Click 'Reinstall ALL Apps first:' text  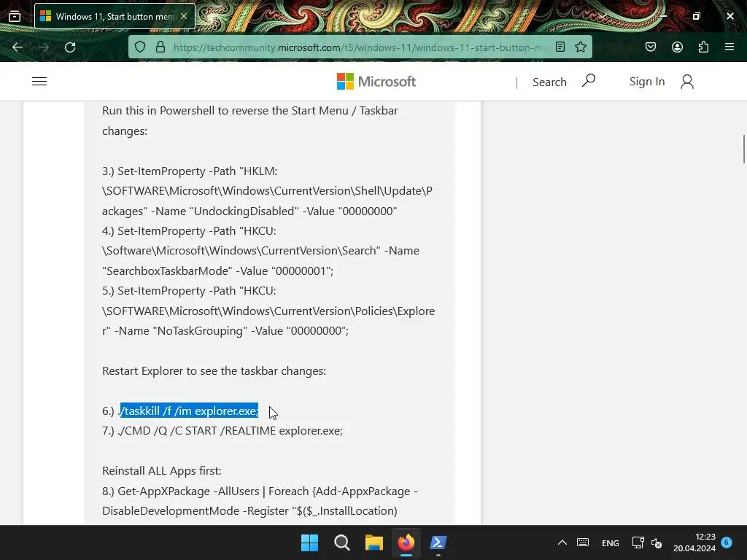pos(161,470)
